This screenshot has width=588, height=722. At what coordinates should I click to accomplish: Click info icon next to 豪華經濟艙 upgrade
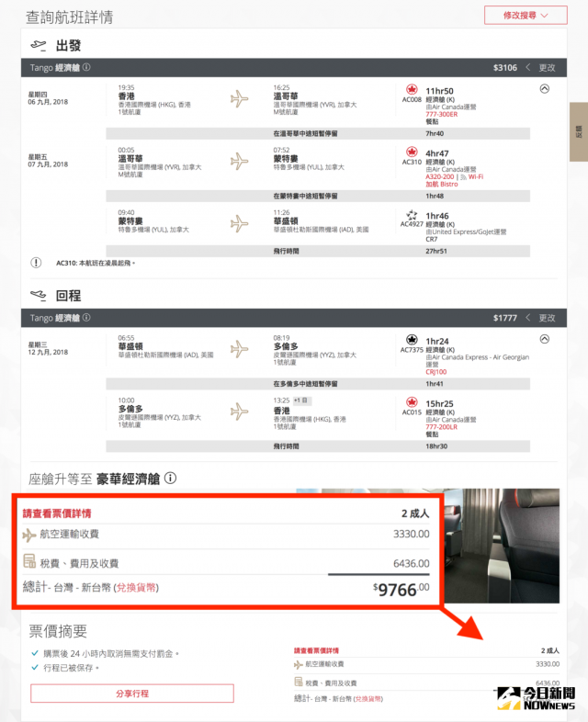pos(170,478)
